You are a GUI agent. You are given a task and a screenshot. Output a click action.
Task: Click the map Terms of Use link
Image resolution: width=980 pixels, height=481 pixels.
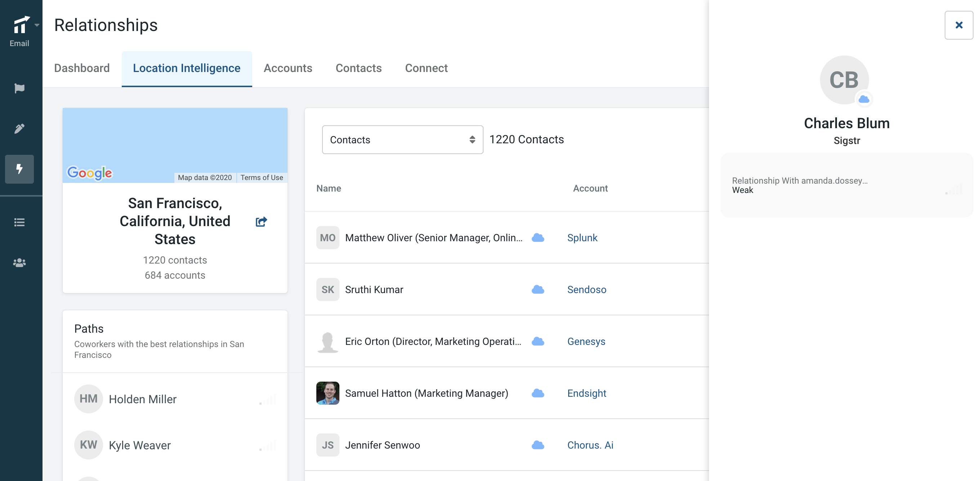(262, 177)
